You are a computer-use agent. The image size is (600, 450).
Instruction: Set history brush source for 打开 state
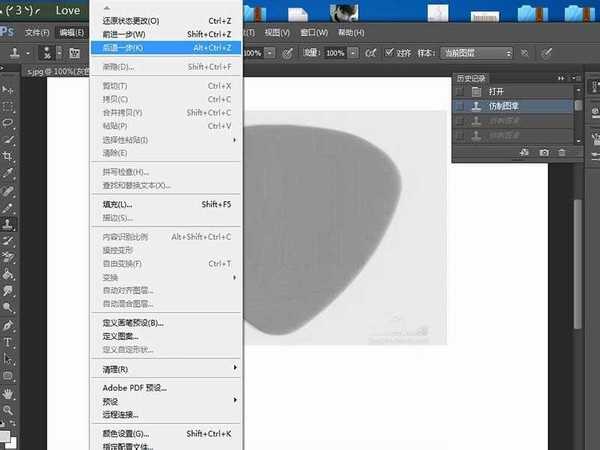[x=460, y=91]
